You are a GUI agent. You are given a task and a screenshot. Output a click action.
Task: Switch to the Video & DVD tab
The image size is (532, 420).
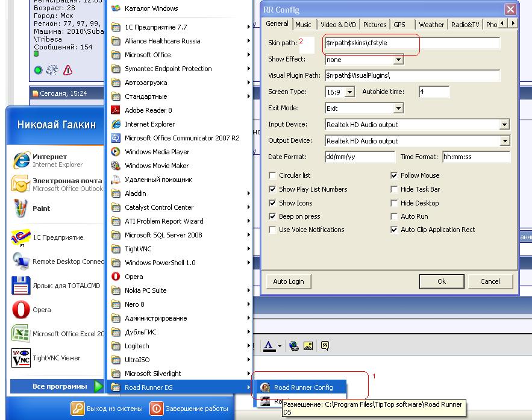(338, 25)
